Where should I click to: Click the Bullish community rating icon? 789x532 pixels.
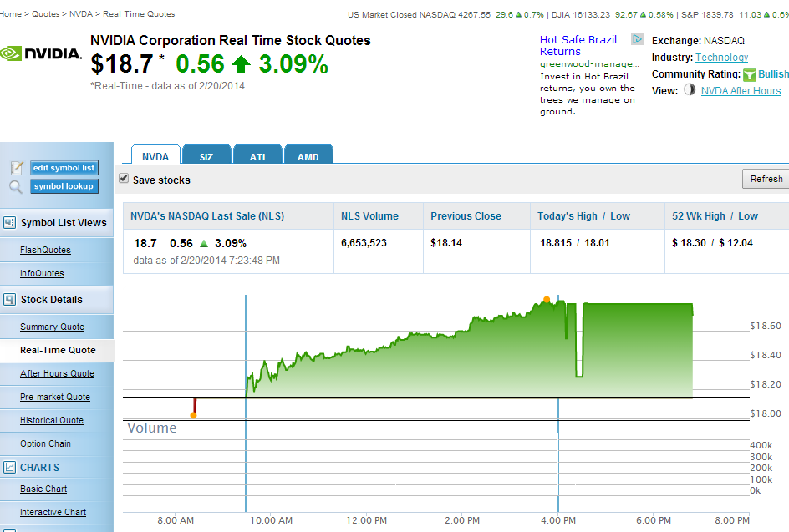(x=750, y=75)
